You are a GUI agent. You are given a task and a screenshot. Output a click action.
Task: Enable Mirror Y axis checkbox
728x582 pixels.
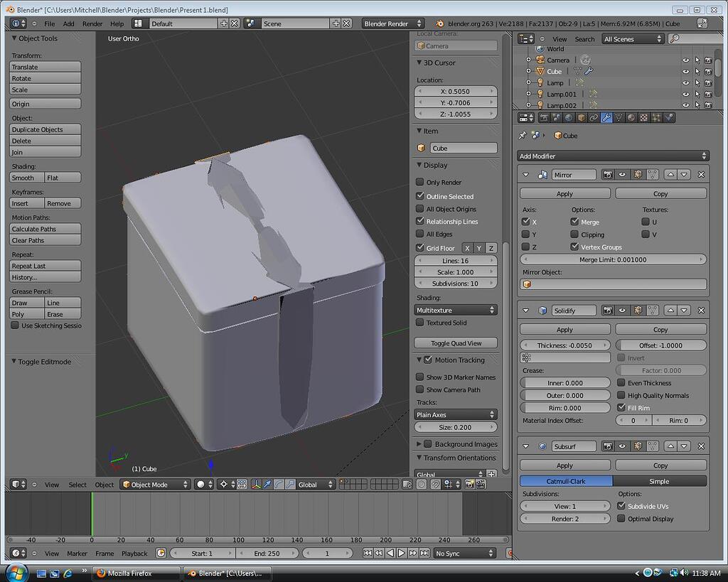526,235
